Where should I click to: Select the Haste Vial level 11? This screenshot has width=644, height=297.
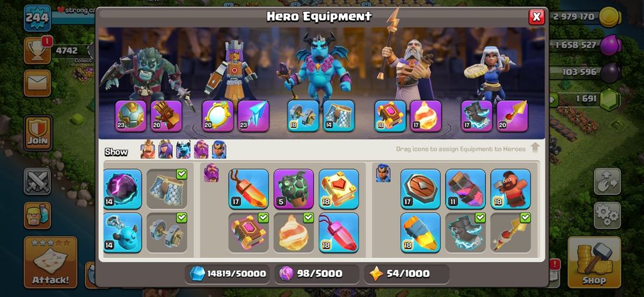pos(465,189)
